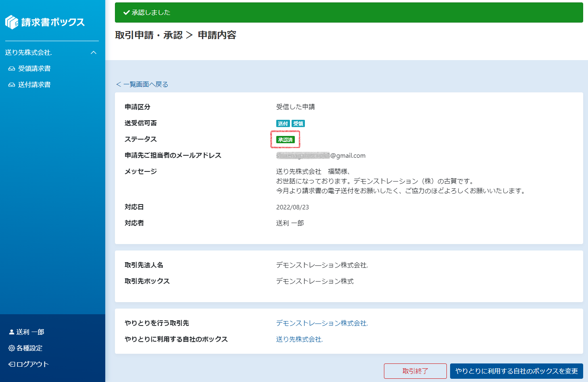
Task: Collapse the 送り先株式会社. sidebar chevron
Action: (x=94, y=52)
